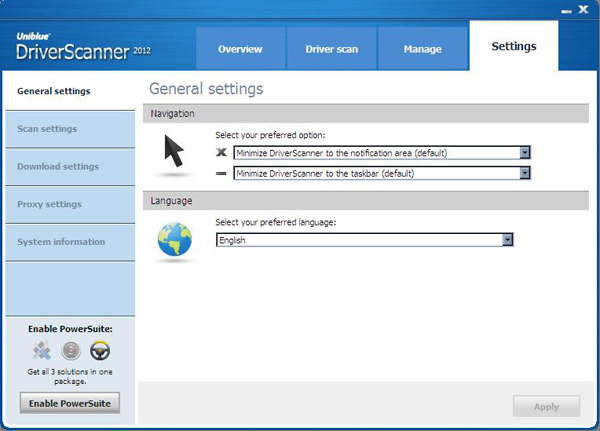This screenshot has height=431, width=600.
Task: Click the dash icon beside taskbar dropdown
Action: click(222, 173)
